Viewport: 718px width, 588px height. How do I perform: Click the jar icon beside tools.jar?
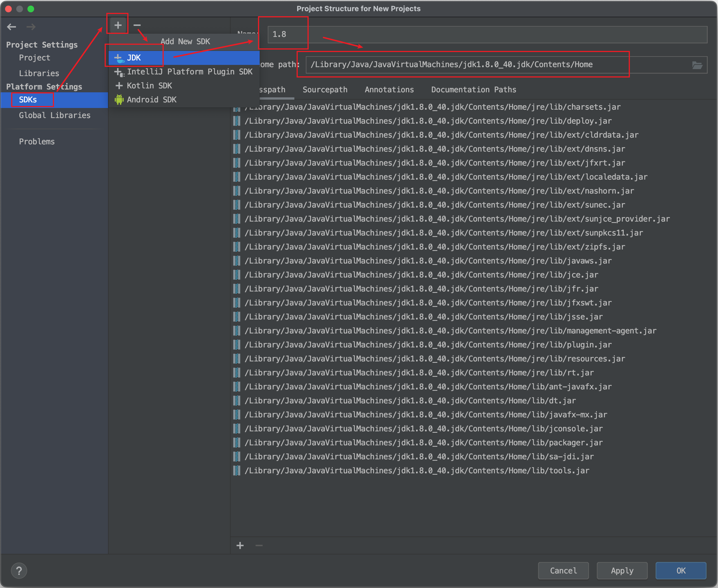(237, 471)
